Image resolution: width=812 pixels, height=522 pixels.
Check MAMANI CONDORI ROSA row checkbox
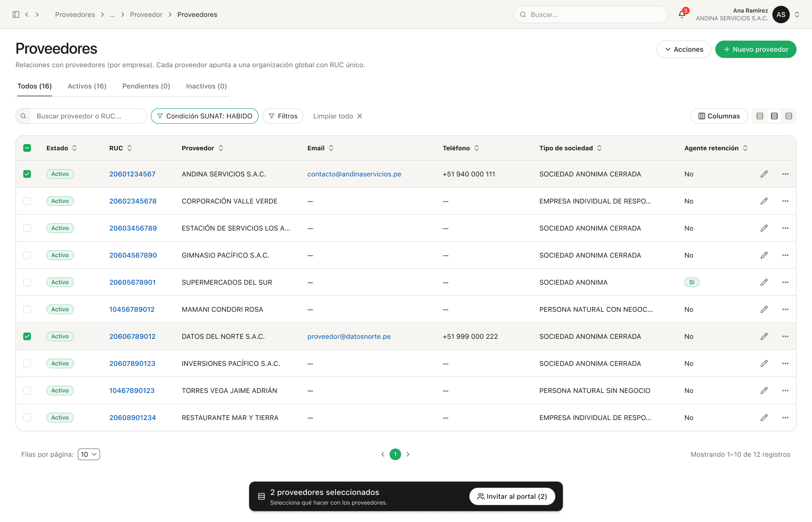[27, 309]
